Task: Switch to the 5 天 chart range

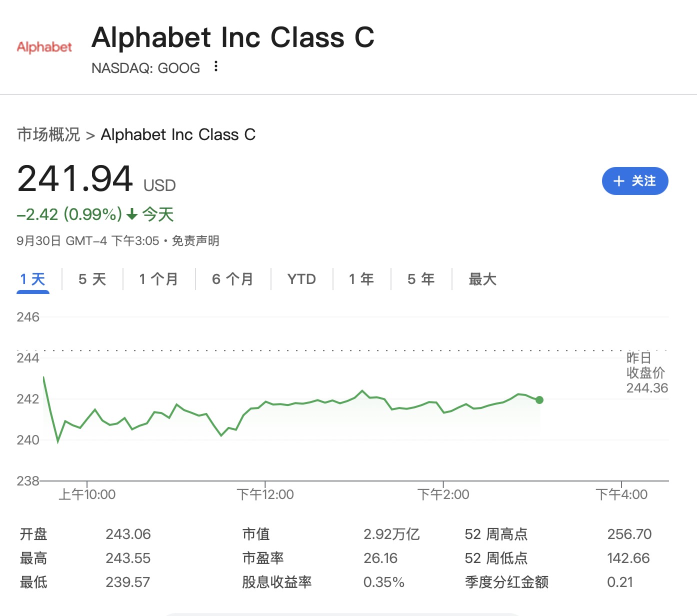Action: (x=92, y=279)
